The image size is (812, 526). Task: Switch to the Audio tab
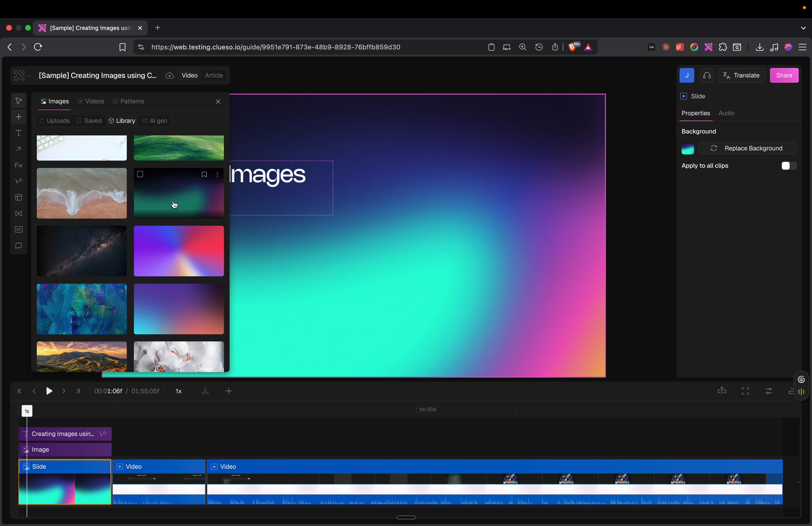[x=726, y=113]
